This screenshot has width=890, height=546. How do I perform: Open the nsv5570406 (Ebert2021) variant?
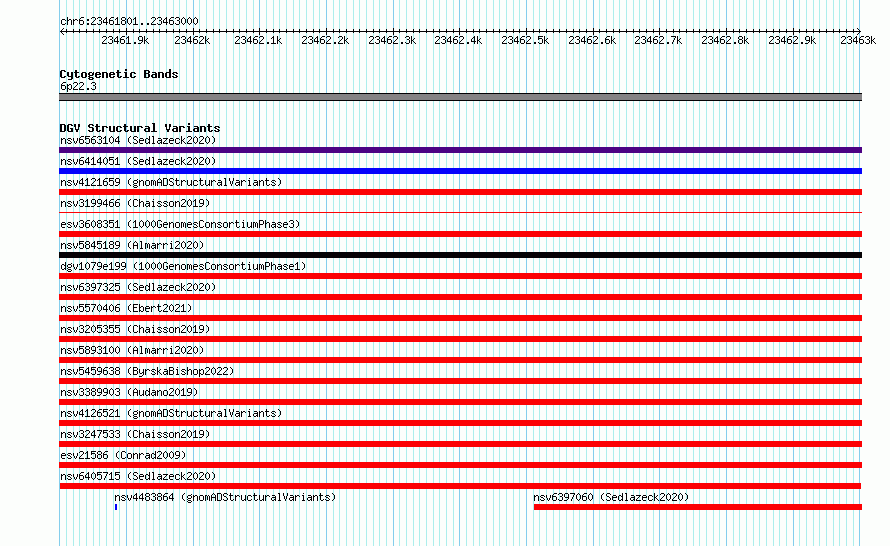pos(126,308)
